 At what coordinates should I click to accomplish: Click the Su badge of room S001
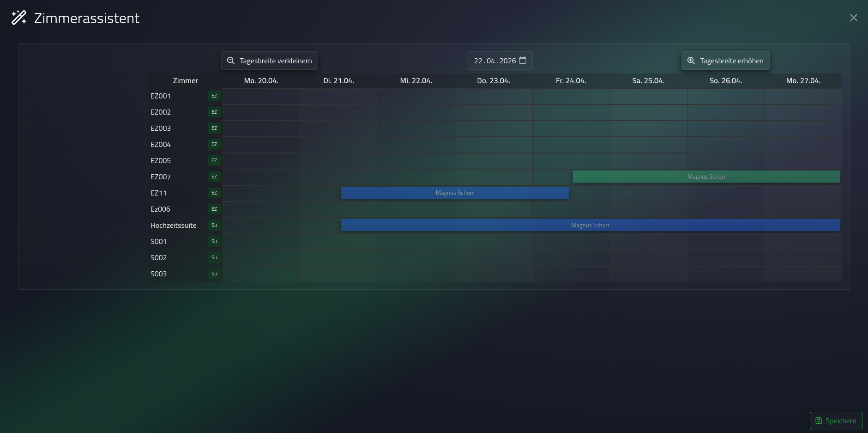tap(214, 242)
